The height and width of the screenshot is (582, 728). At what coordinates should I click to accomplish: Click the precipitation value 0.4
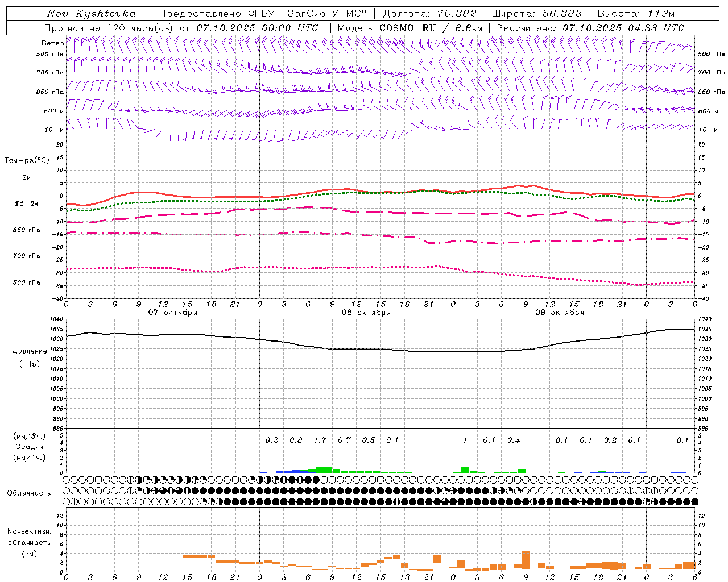pos(514,440)
